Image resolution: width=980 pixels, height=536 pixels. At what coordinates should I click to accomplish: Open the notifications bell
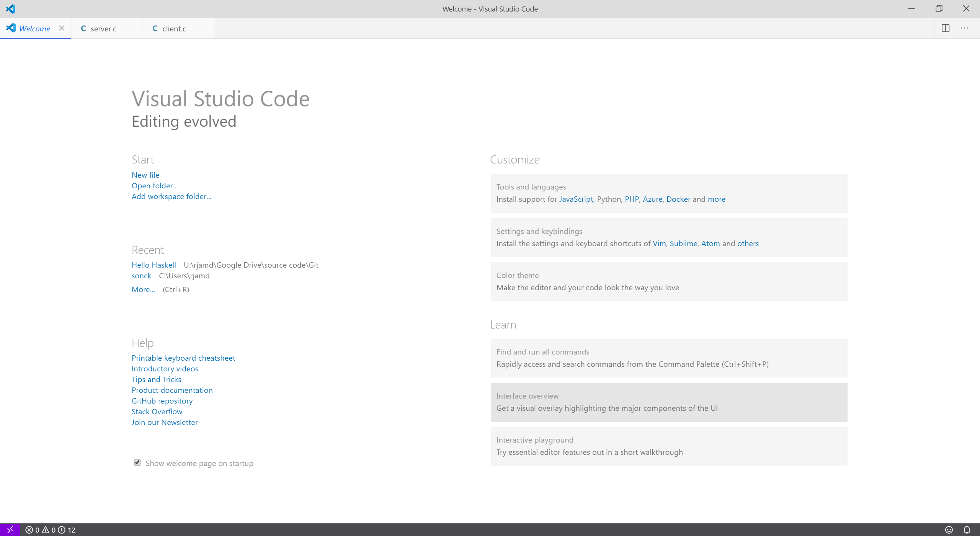tap(967, 530)
